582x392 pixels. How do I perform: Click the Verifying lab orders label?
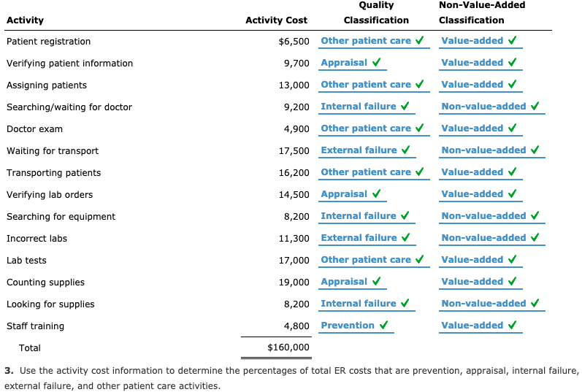pos(50,194)
